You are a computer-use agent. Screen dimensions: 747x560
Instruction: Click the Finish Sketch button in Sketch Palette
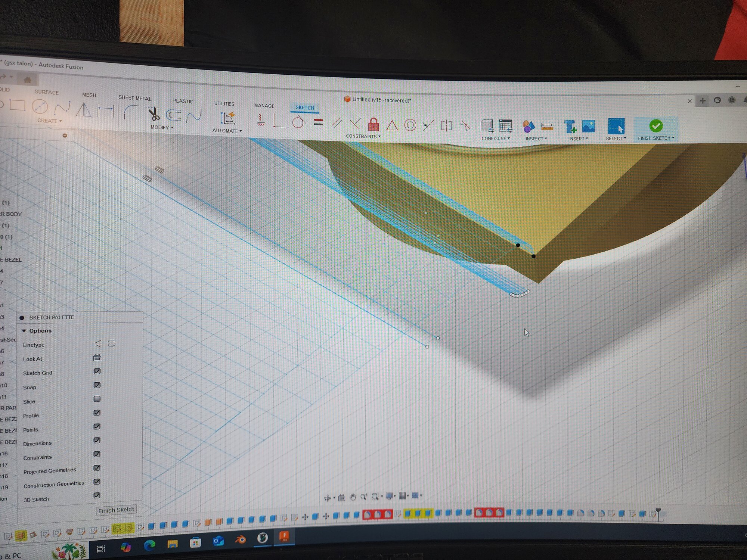point(116,510)
